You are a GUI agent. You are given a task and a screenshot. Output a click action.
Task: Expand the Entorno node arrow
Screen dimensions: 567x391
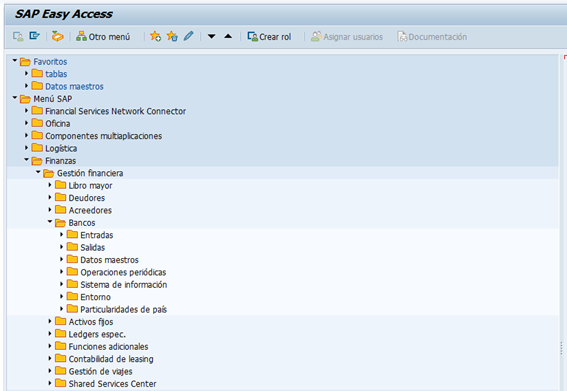[61, 296]
